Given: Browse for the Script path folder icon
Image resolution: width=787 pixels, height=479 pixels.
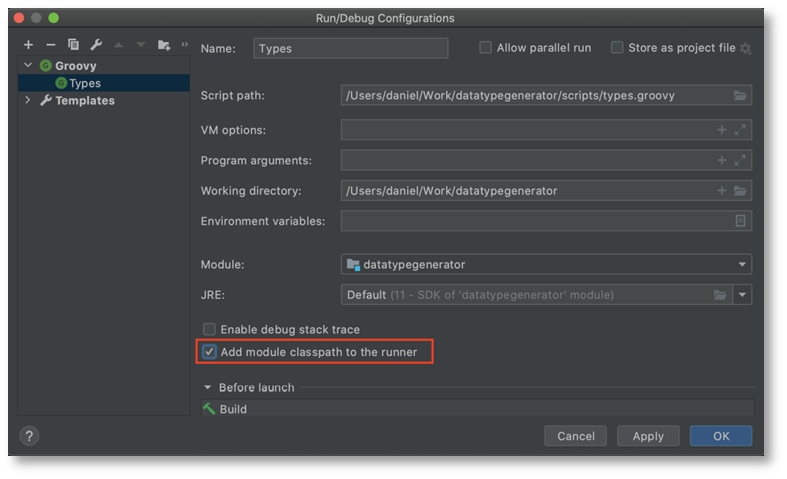Looking at the screenshot, I should click(x=740, y=95).
